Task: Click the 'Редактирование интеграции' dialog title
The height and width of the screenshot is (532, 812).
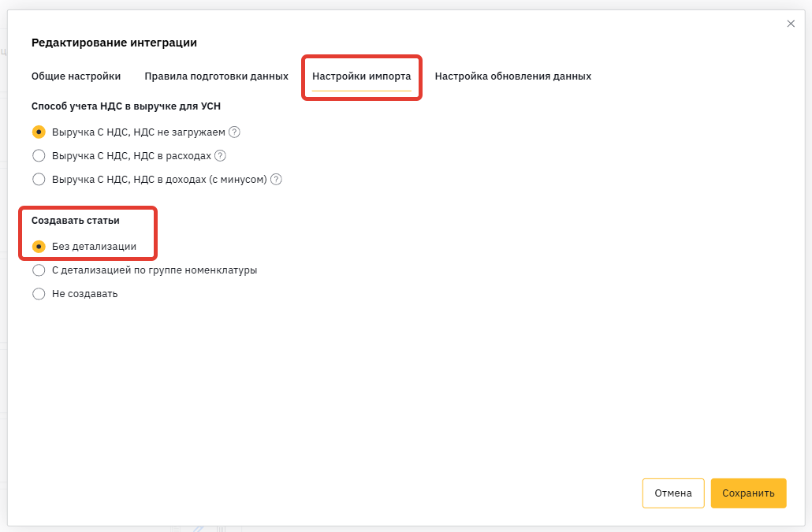Action: [x=114, y=43]
